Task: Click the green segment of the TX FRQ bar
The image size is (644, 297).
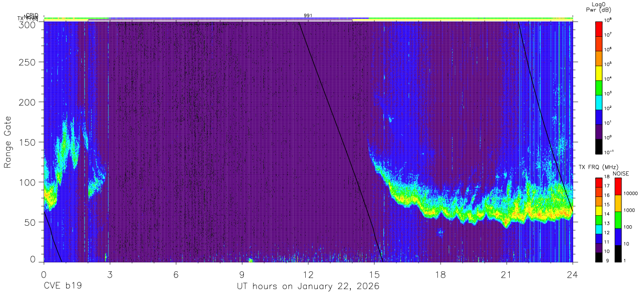Action: [599, 219]
